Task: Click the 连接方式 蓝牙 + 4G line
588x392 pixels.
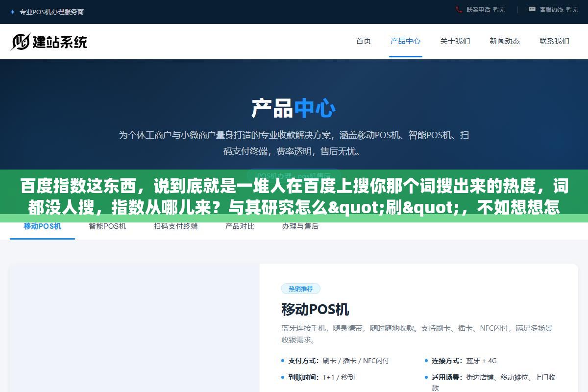Action: click(x=464, y=361)
